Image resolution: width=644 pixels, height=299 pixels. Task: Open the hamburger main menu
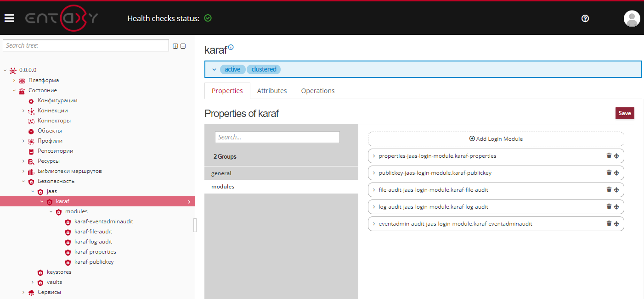pos(9,18)
